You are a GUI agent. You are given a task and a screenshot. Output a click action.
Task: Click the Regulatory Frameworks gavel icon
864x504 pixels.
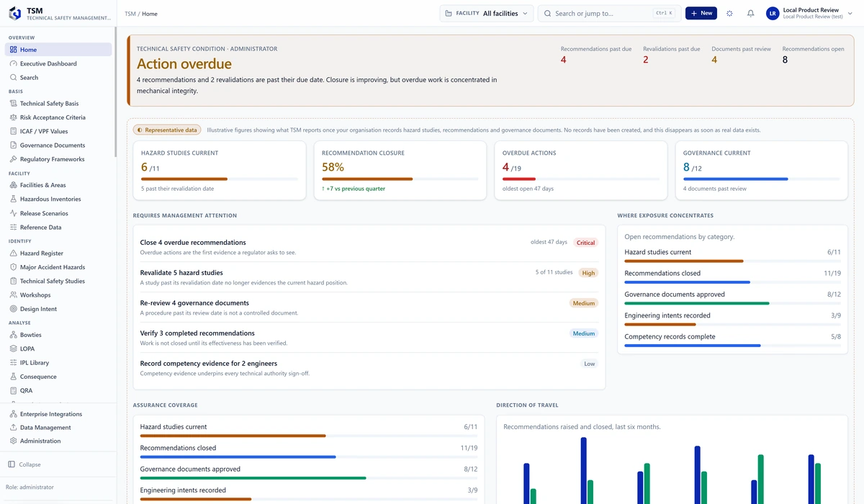13,159
